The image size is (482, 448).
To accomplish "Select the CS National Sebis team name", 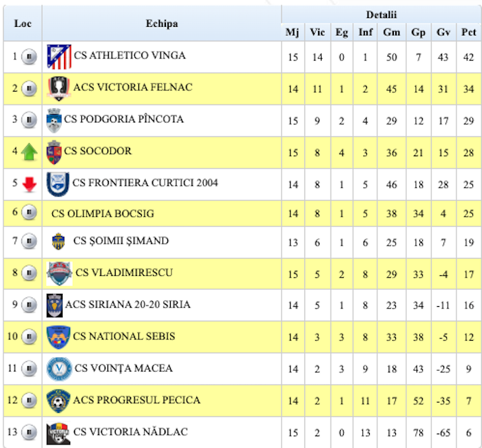I will pyautogui.click(x=124, y=337).
